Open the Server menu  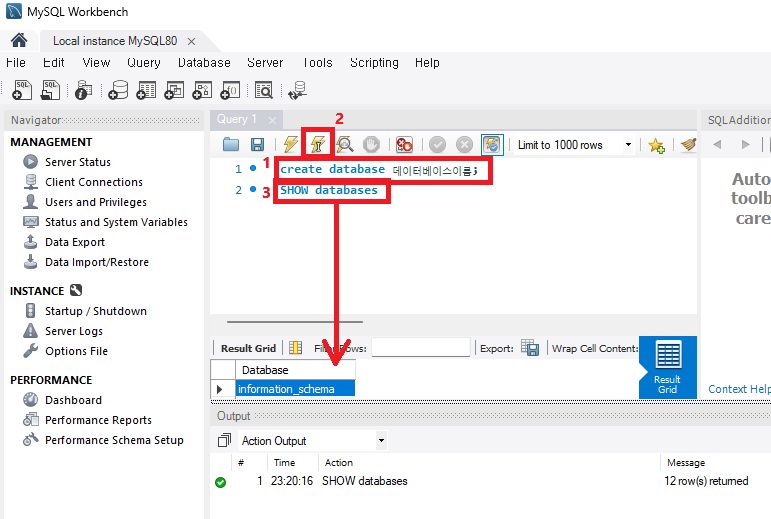coord(265,62)
